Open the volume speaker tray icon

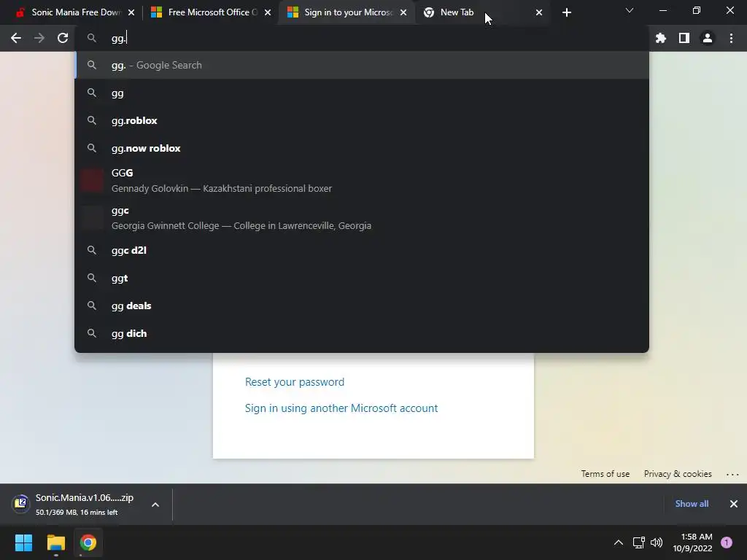point(657,542)
